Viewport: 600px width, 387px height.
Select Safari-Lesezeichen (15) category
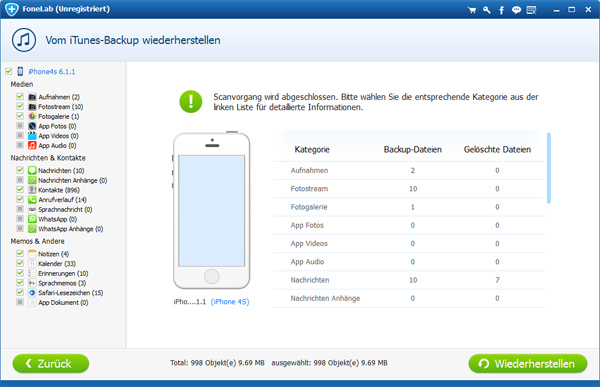point(71,293)
